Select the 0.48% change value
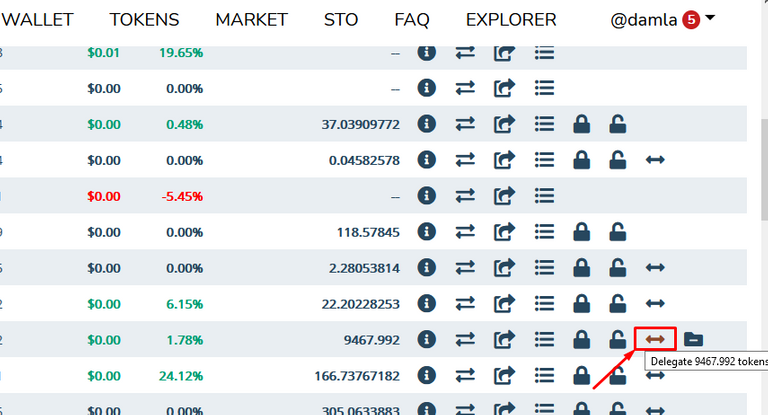The height and width of the screenshot is (415, 768). [x=185, y=124]
